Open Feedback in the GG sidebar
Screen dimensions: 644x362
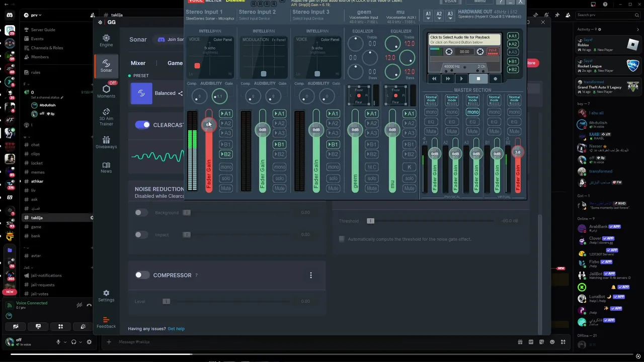point(106,322)
